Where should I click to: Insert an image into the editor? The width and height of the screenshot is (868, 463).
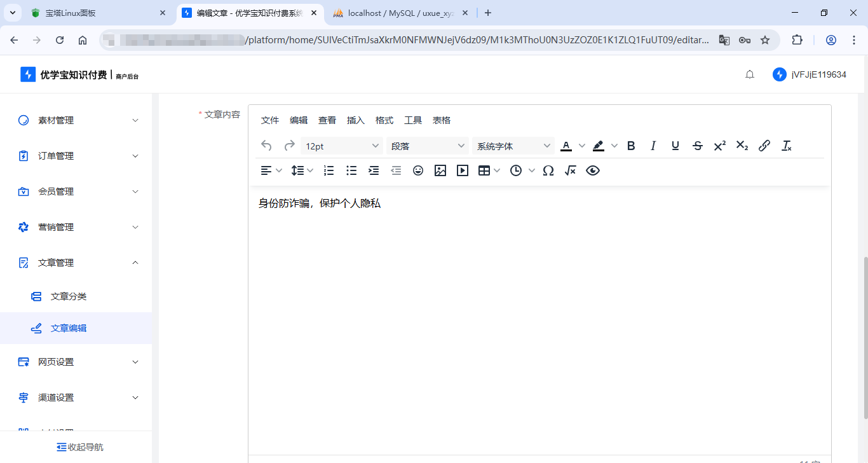440,170
